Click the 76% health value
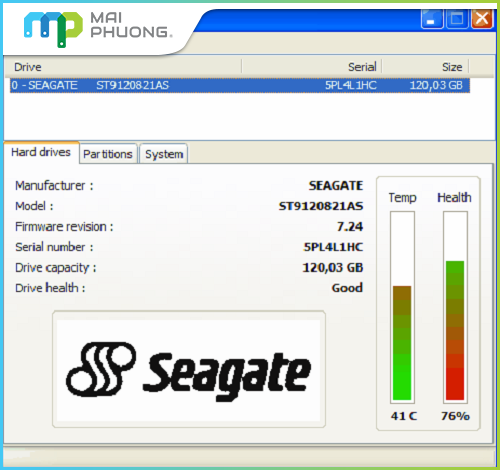500x470 pixels. pos(455,416)
